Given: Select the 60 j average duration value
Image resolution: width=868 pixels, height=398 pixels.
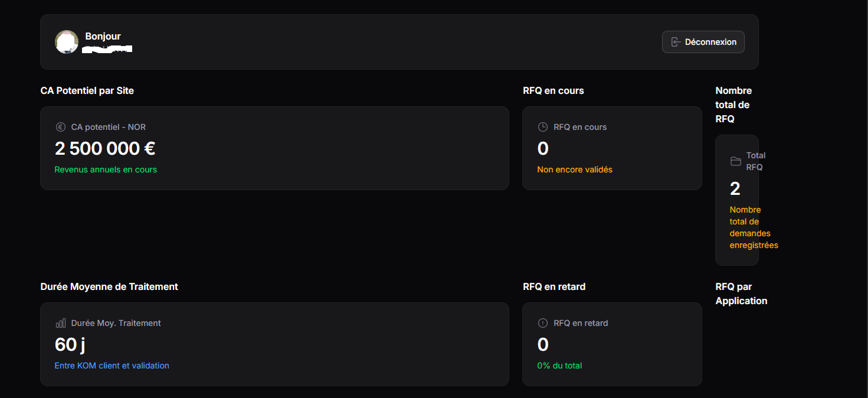Looking at the screenshot, I should [x=70, y=344].
